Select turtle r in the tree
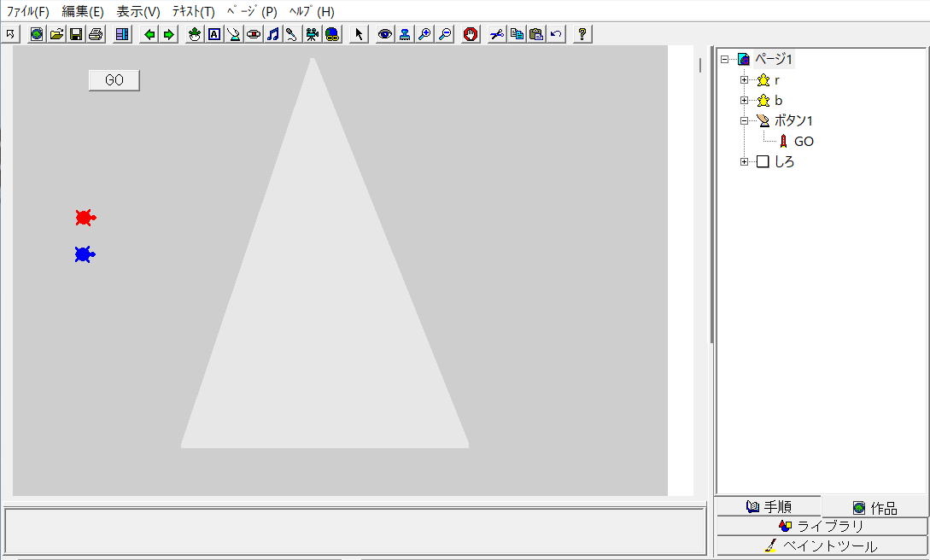This screenshot has height=560, width=930. pyautogui.click(x=777, y=80)
